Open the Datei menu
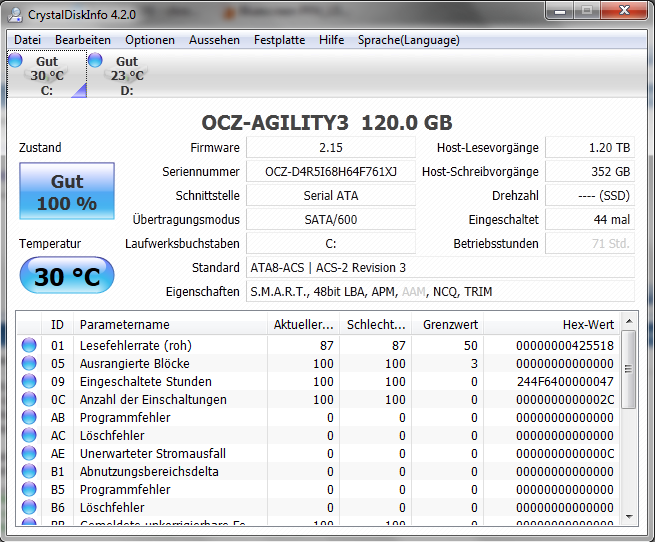The width and height of the screenshot is (655, 542). point(28,40)
